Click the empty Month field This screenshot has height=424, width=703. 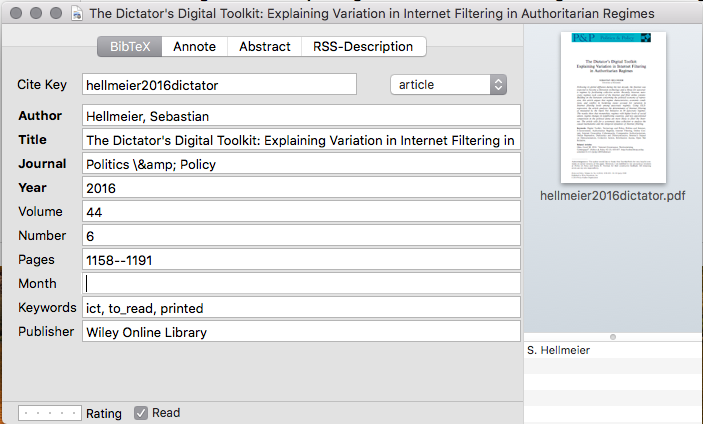[x=301, y=284]
